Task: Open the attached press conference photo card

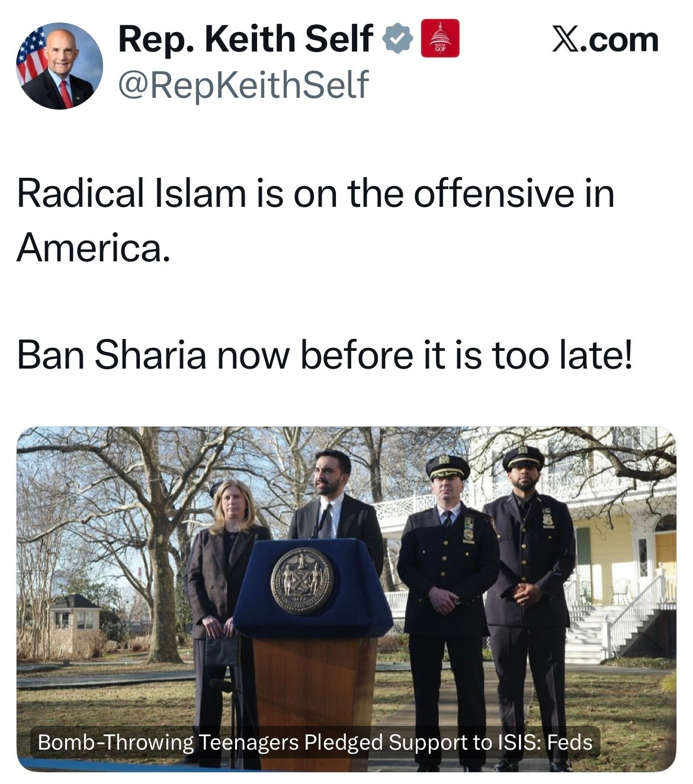Action: click(346, 599)
